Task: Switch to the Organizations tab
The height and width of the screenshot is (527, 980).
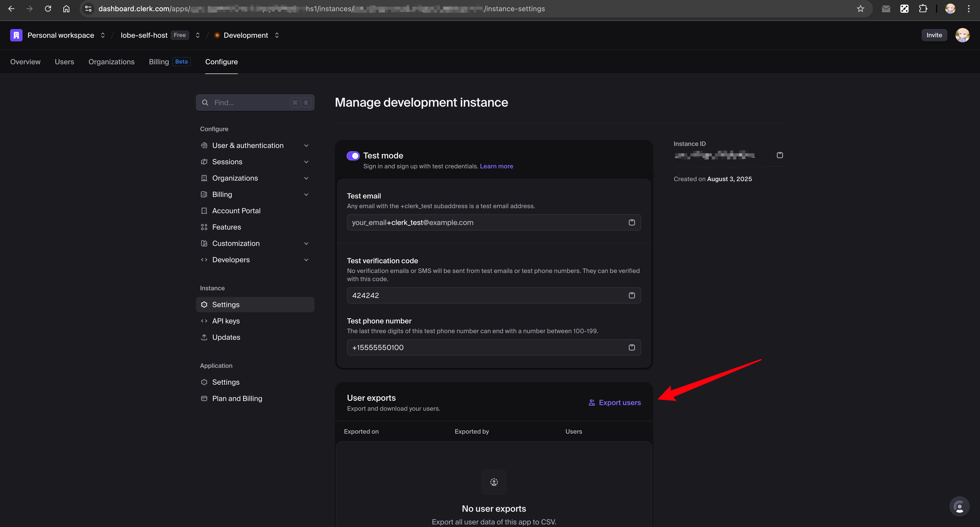Action: (x=112, y=61)
